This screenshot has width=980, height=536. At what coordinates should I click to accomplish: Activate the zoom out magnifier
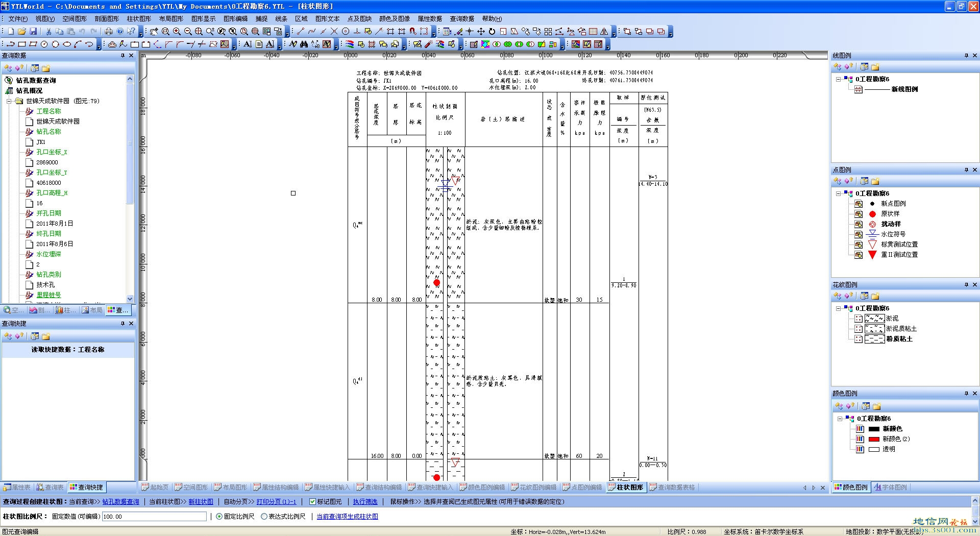188,31
